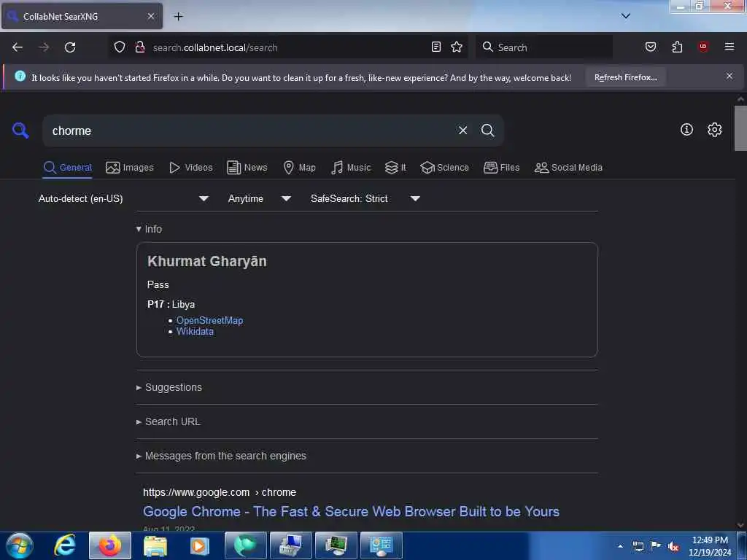Click the Windows Start button

point(20,545)
